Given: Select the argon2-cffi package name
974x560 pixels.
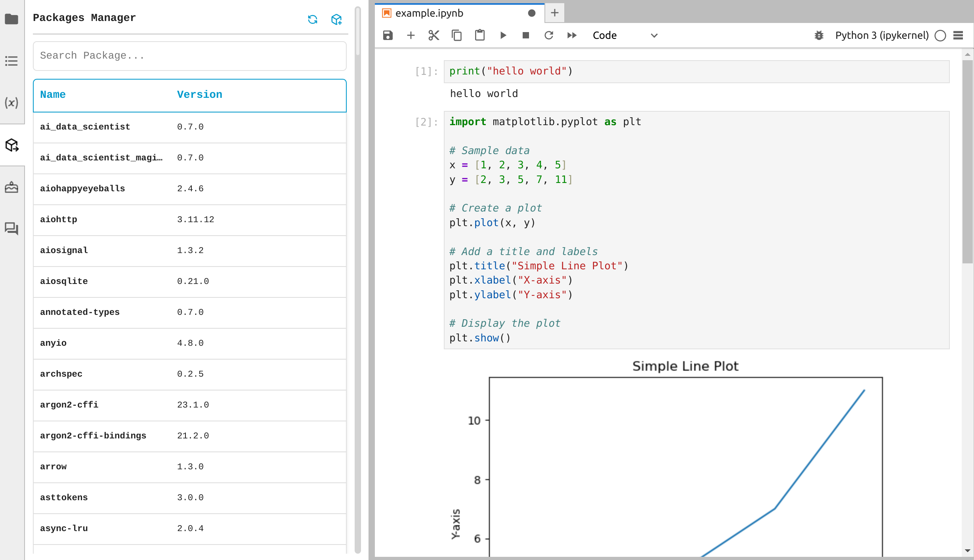Looking at the screenshot, I should pos(69,405).
